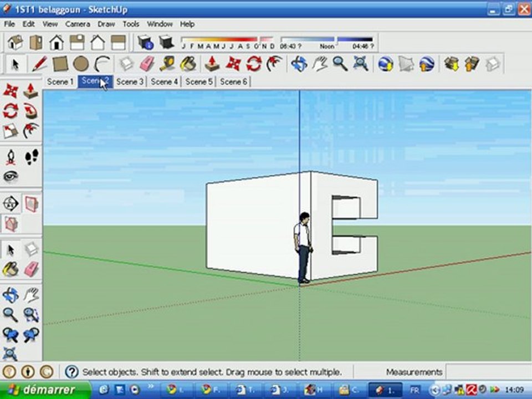Click Place Model in Google Earth icon
532x399 pixels.
pos(427,64)
